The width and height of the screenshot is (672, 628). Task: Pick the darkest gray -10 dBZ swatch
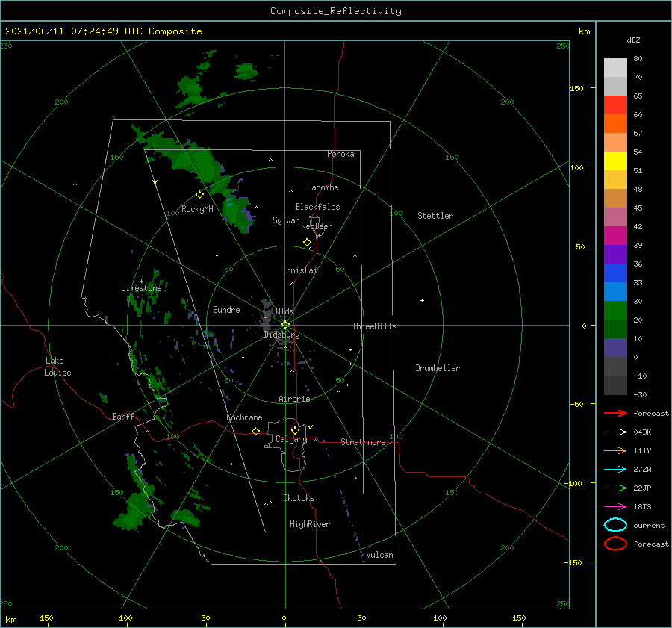615,385
